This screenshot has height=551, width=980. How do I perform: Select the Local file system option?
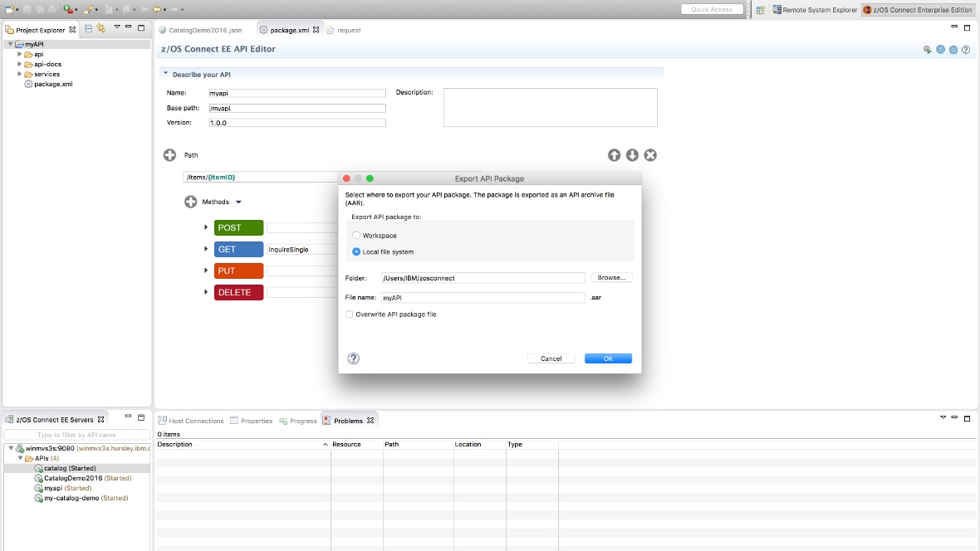[x=356, y=251]
